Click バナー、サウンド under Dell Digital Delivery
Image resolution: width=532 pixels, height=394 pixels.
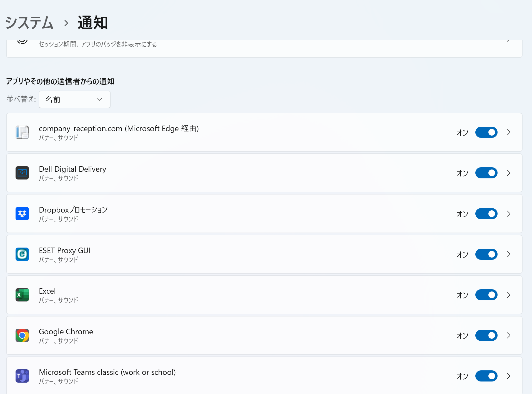tap(59, 178)
